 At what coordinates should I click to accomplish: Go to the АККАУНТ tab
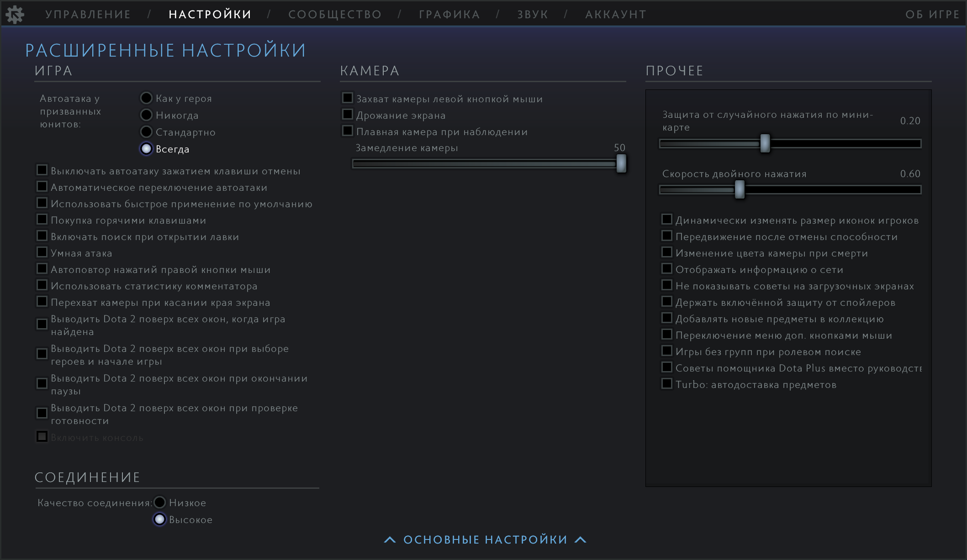[616, 15]
